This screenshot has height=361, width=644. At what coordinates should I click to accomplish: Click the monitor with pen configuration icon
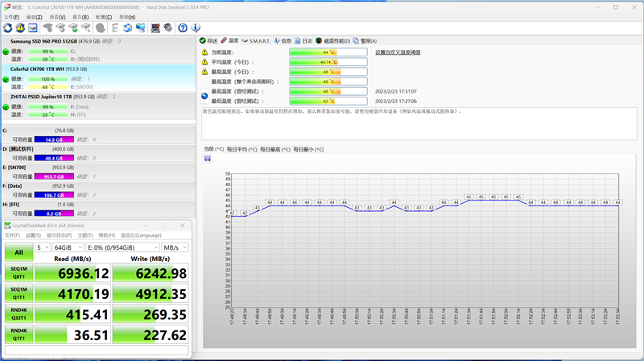coord(155,28)
